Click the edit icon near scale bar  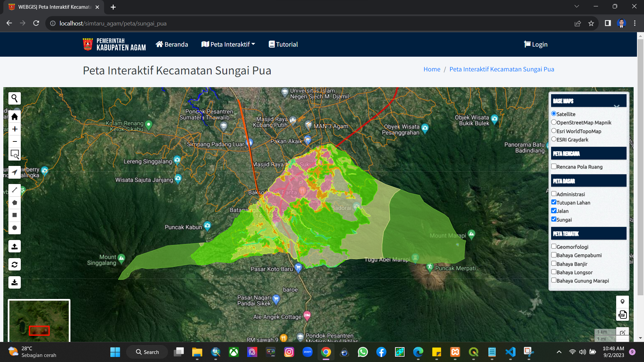coord(623,333)
